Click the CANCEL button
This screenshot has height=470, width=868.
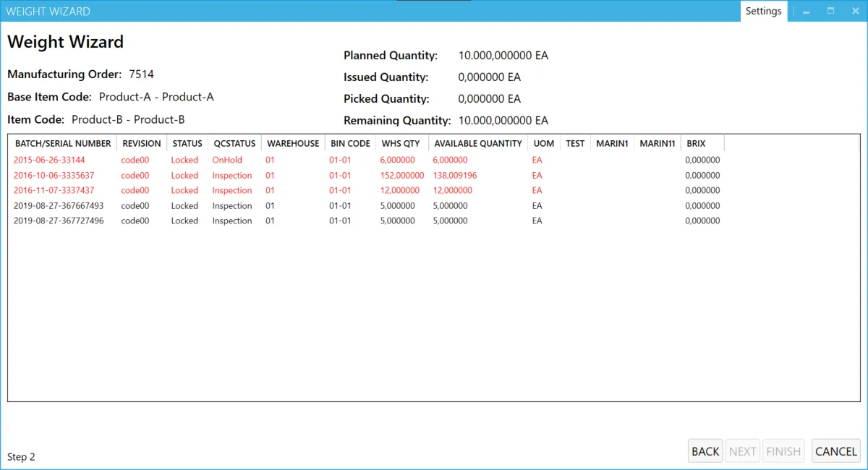[x=835, y=451]
